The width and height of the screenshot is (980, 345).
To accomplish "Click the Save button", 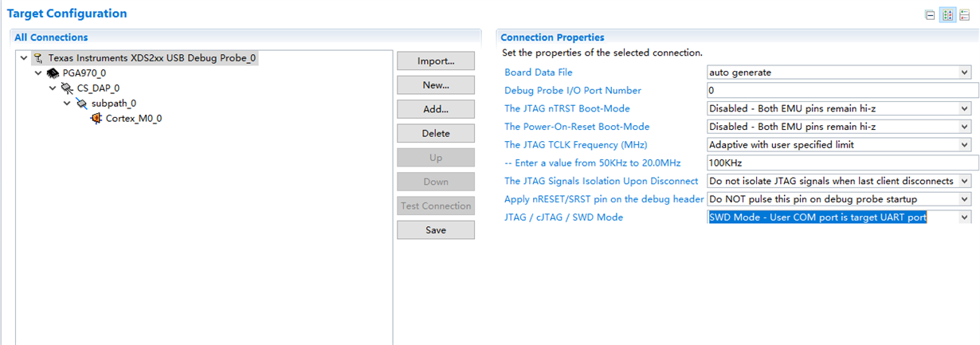I will point(436,230).
